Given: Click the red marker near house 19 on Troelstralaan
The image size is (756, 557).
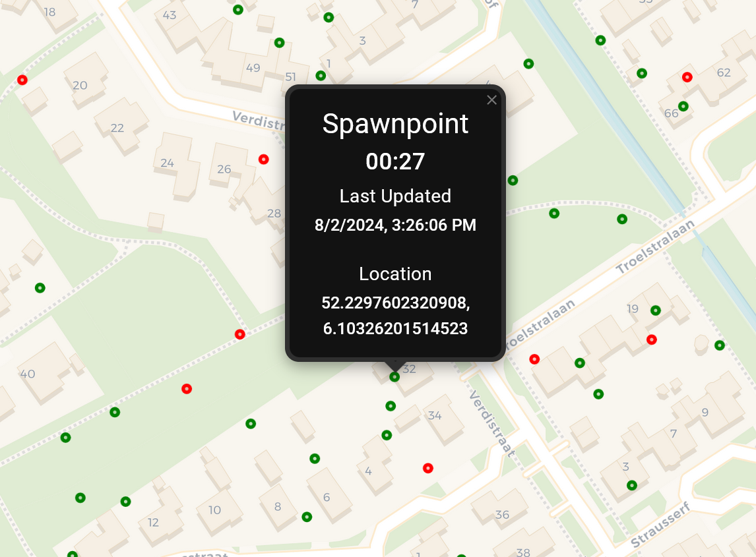Looking at the screenshot, I should pyautogui.click(x=652, y=339).
